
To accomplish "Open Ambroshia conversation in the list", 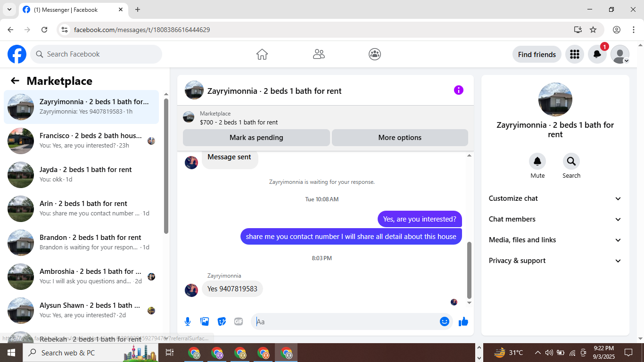I will (x=81, y=277).
